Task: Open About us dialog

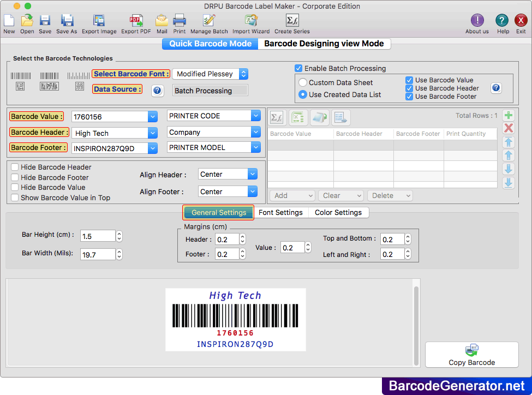Action: coord(477,21)
